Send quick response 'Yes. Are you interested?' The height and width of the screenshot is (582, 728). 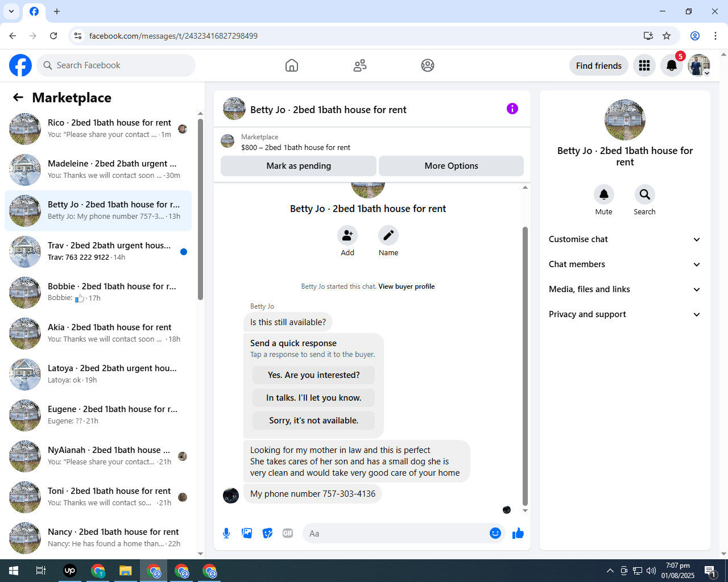pos(314,375)
